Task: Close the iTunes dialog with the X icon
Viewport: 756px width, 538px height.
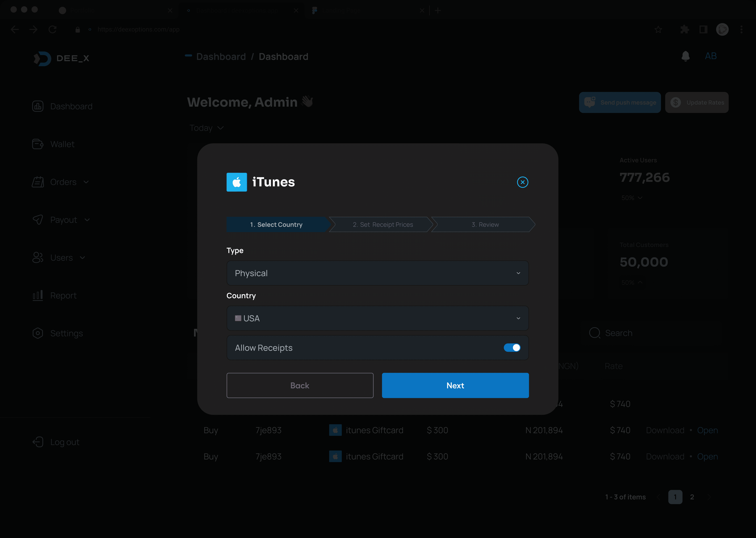Action: point(522,182)
